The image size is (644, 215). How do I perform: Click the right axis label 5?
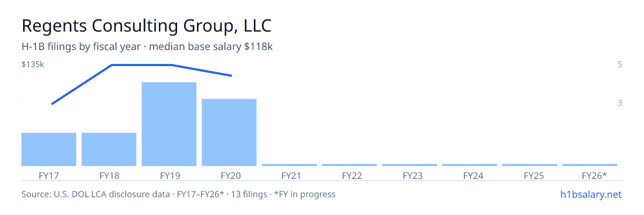coord(620,64)
